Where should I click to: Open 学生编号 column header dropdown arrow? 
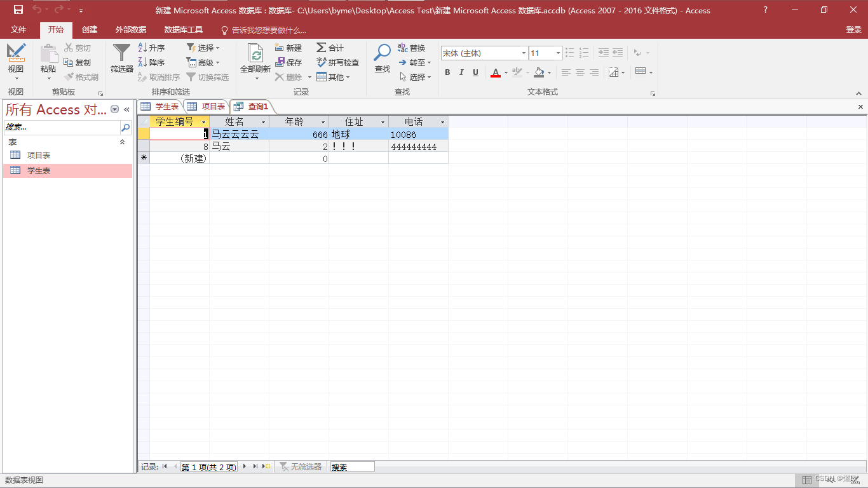pos(203,122)
